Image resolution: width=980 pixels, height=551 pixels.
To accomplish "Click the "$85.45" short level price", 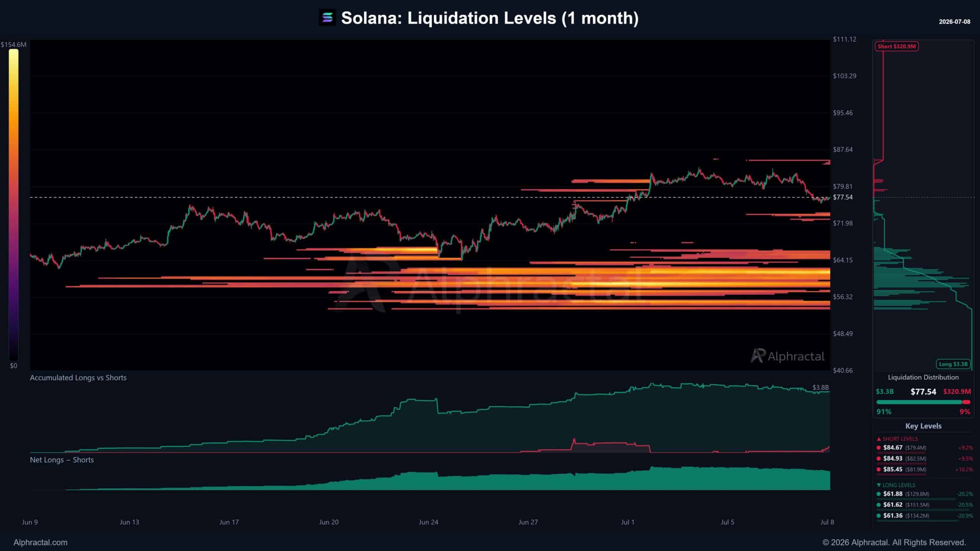I will coord(893,469).
